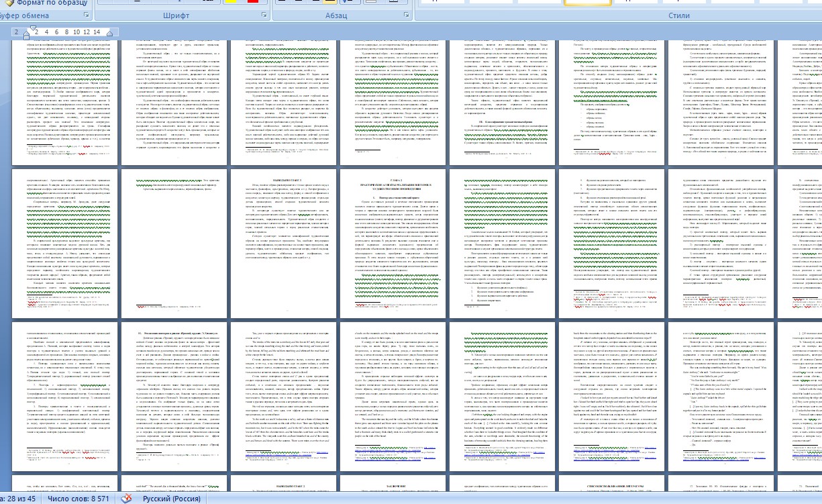The image size is (822, 504).
Task: Click the left indent box on ruler
Action: (28, 37)
